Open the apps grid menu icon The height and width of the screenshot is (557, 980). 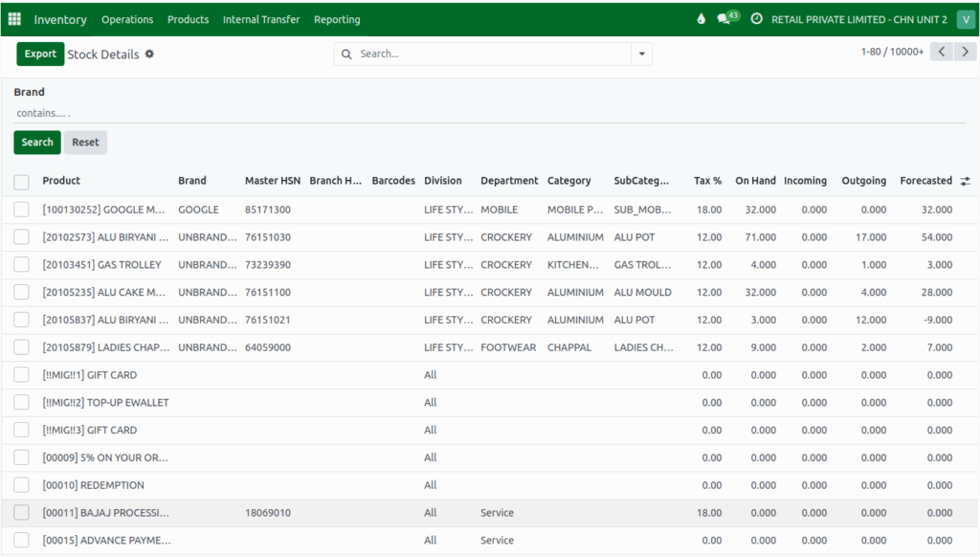(x=13, y=19)
